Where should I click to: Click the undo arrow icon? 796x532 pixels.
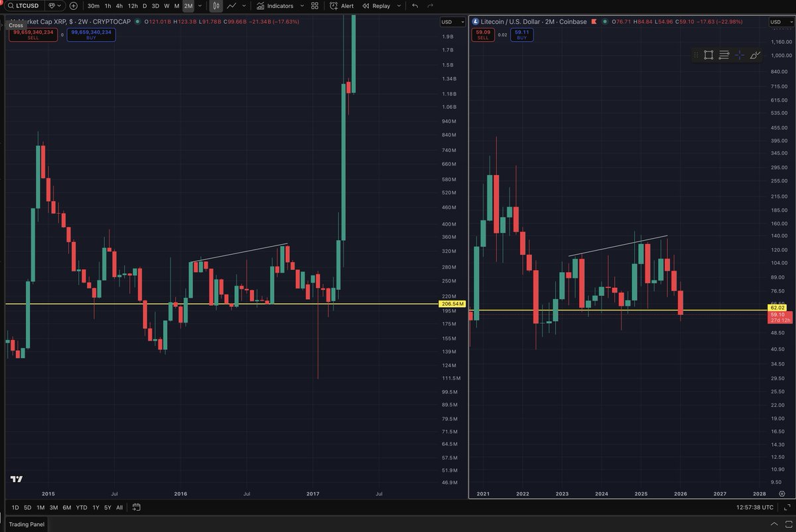(415, 6)
